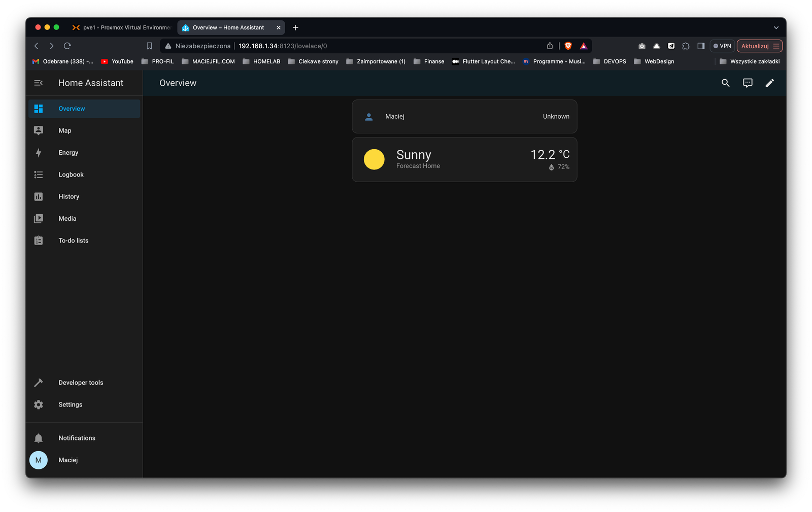Image resolution: width=812 pixels, height=512 pixels.
Task: Open the Assist chat icon in the header
Action: click(x=747, y=83)
